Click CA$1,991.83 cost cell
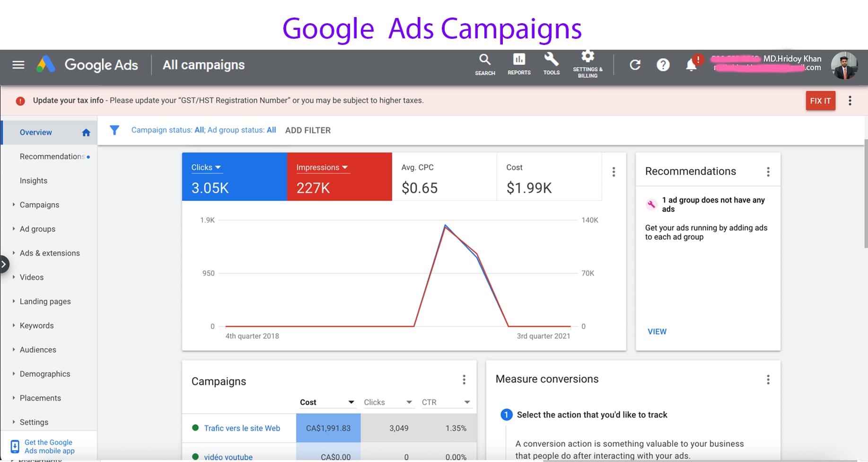868x462 pixels. (328, 428)
